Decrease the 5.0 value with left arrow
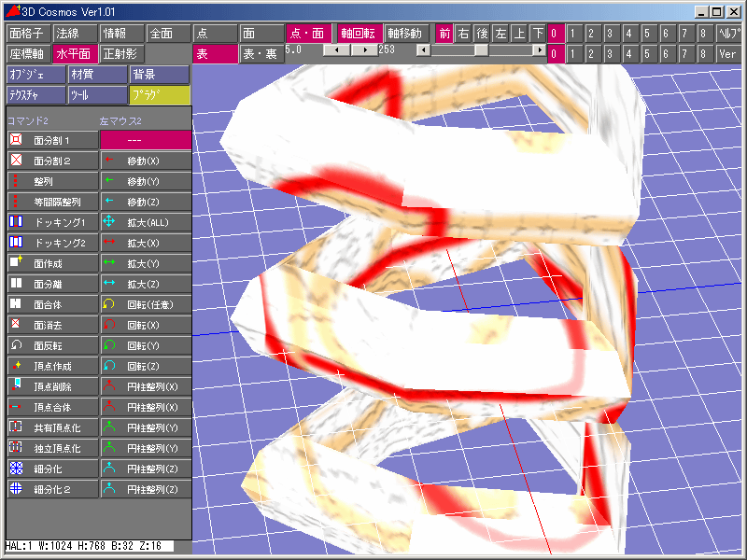The image size is (747, 560). (336, 50)
